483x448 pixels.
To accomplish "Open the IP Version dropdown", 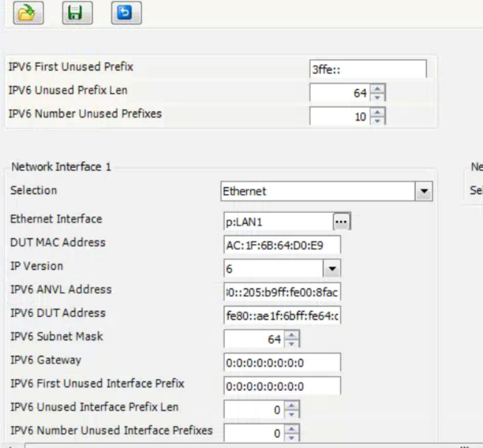I will pyautogui.click(x=333, y=267).
